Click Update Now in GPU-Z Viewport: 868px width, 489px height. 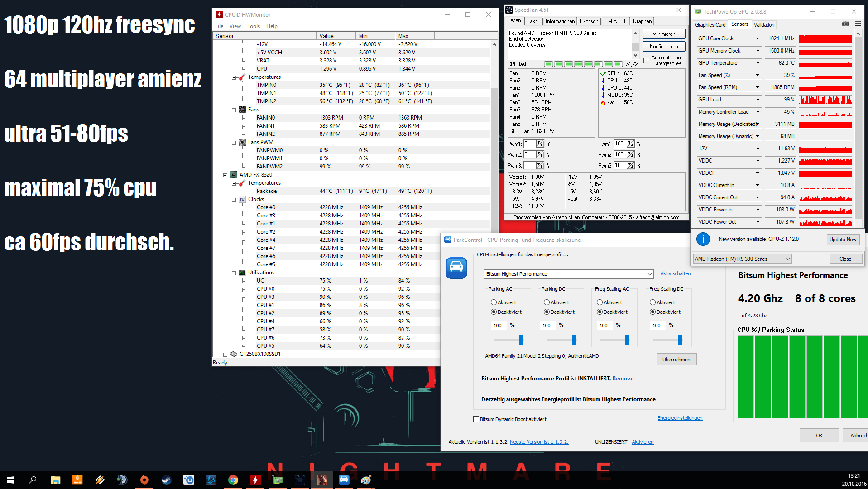843,240
